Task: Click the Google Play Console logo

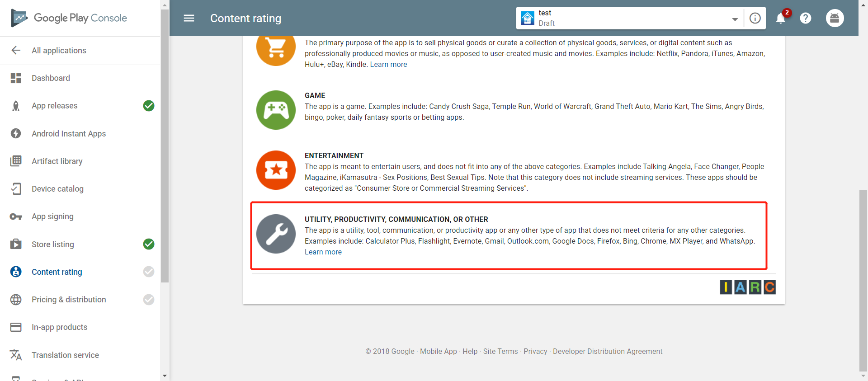Action: [x=69, y=18]
